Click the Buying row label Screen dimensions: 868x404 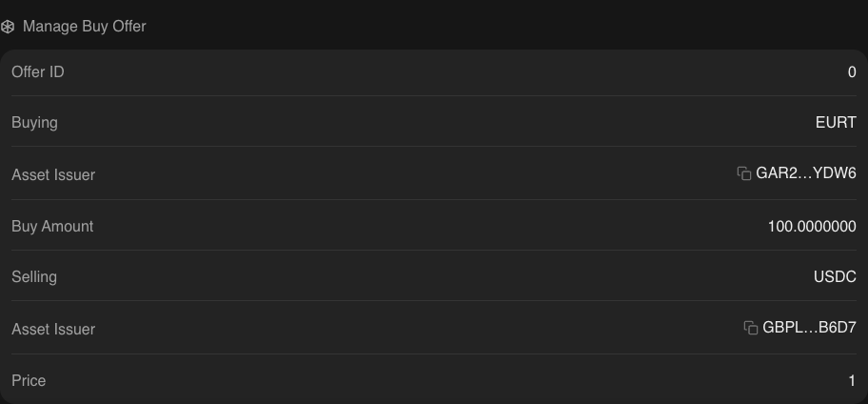[x=34, y=123]
